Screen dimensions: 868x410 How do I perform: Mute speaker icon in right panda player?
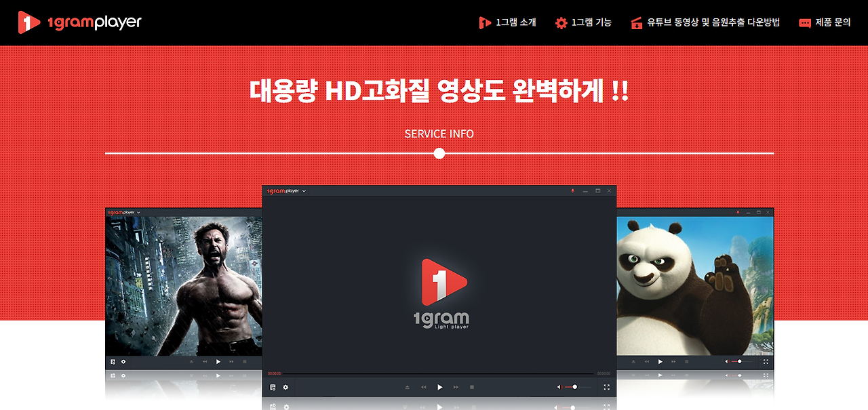727,362
